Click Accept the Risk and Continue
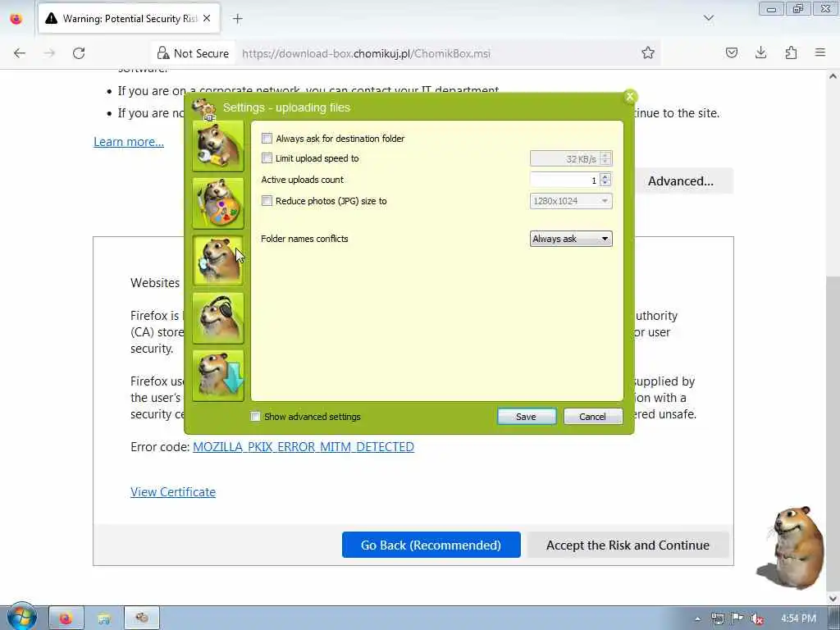Image resolution: width=840 pixels, height=630 pixels. 628,545
